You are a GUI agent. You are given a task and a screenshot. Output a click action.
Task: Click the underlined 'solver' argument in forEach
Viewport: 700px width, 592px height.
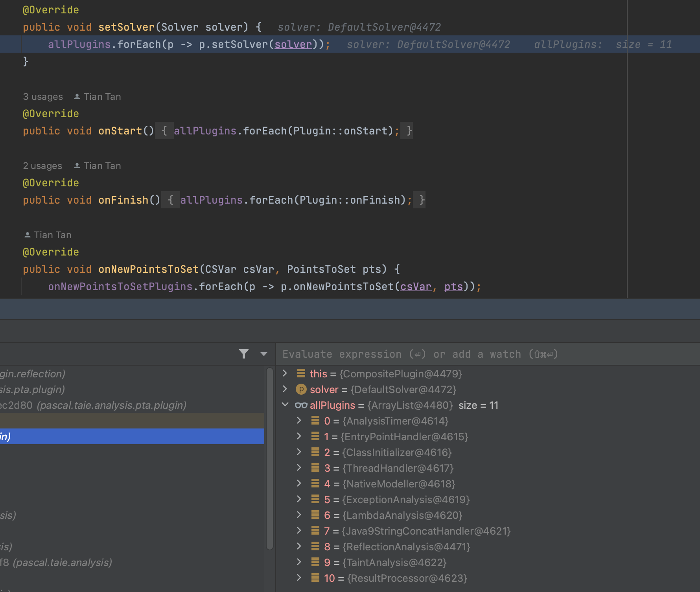[x=293, y=44]
